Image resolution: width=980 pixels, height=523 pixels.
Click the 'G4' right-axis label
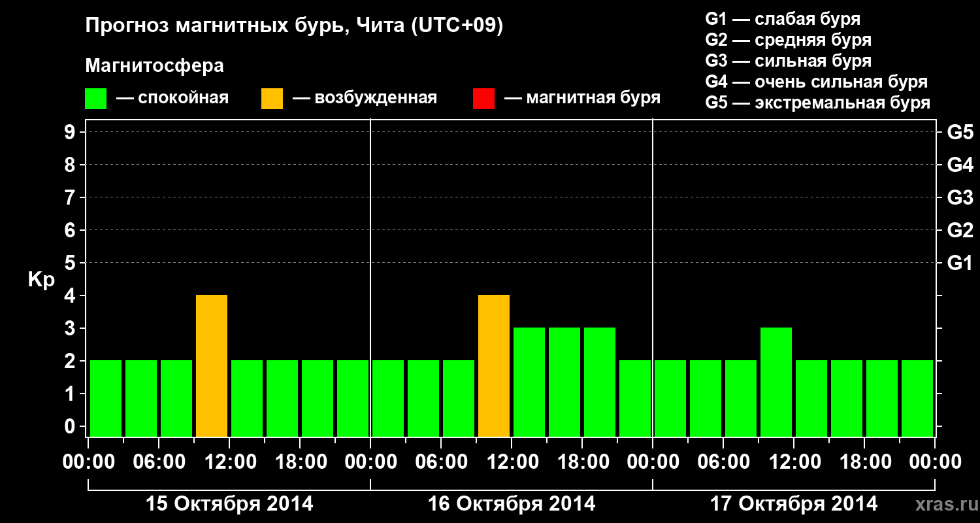[960, 165]
